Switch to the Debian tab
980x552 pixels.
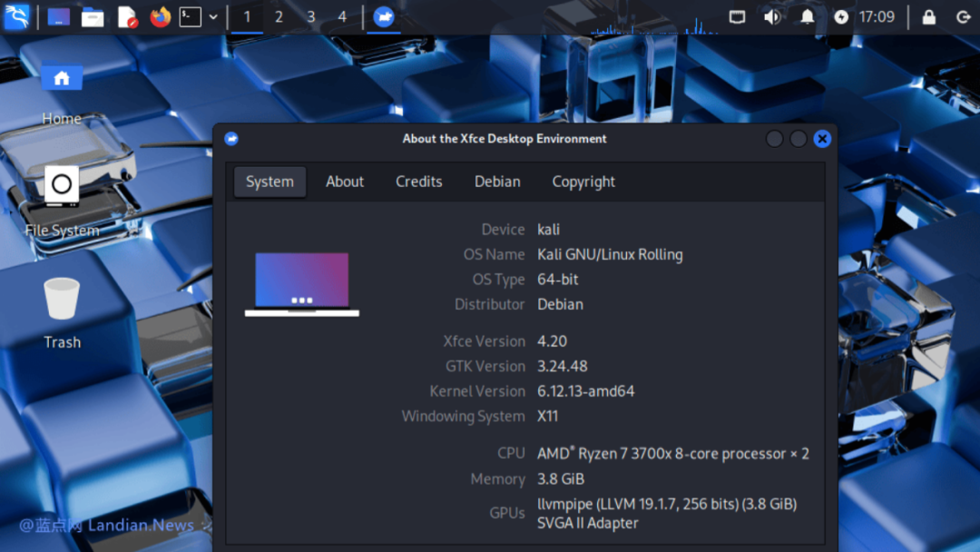point(497,182)
